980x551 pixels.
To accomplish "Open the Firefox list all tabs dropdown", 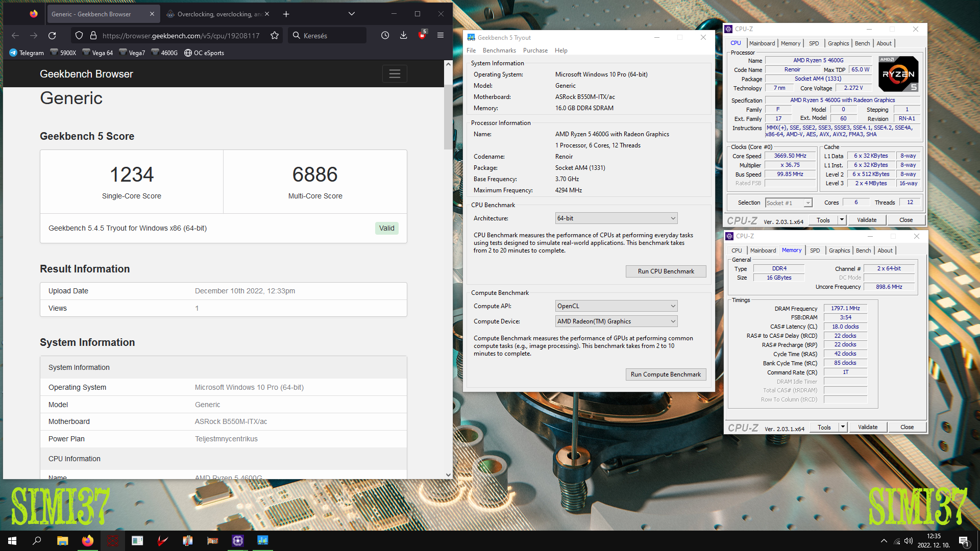I will [x=352, y=14].
